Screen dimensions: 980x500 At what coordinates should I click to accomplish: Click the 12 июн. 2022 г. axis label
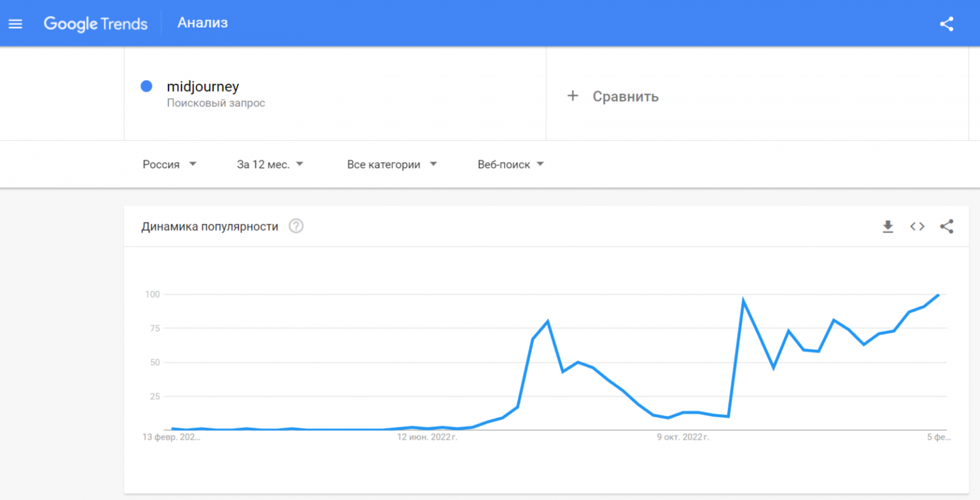427,437
